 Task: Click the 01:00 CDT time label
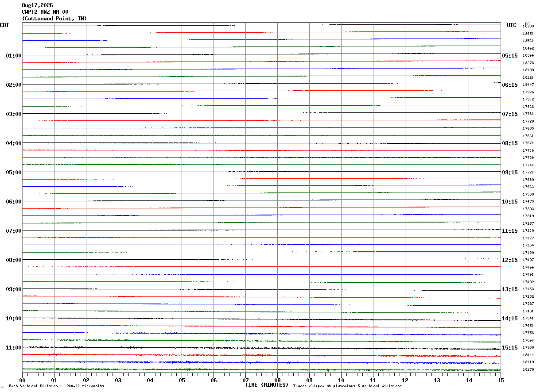tap(13, 56)
